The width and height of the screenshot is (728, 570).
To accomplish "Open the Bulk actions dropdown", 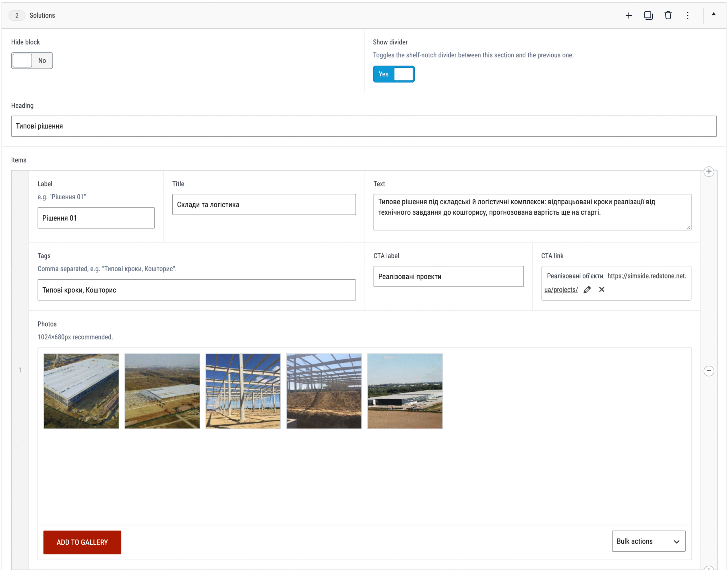I will 648,541.
